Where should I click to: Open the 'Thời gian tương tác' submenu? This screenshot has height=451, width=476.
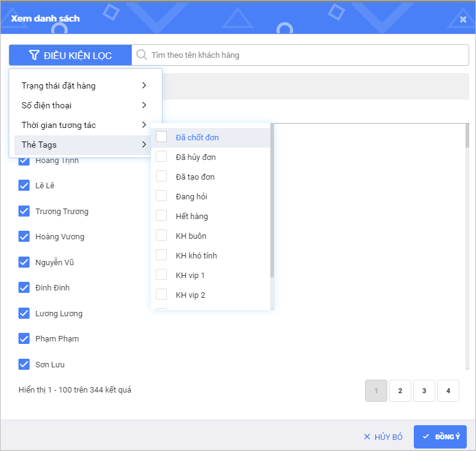[85, 125]
